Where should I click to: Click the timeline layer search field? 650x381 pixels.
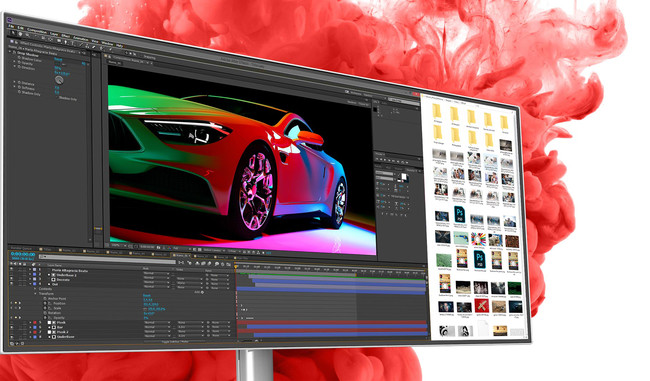click(107, 259)
